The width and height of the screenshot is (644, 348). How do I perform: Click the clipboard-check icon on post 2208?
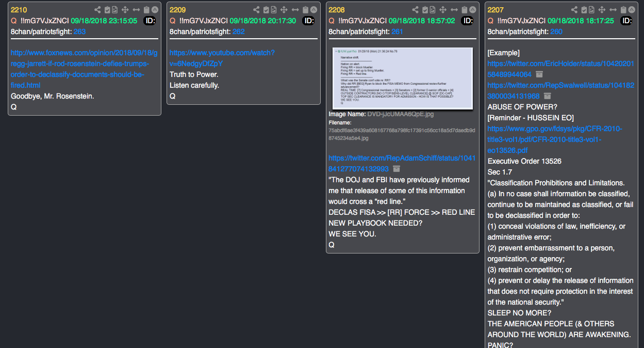pyautogui.click(x=425, y=10)
